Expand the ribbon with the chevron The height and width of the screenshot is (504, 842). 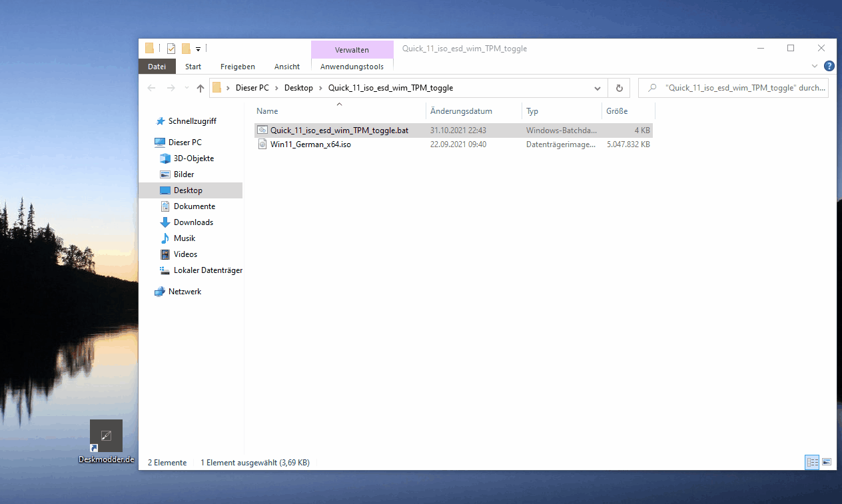click(x=814, y=66)
